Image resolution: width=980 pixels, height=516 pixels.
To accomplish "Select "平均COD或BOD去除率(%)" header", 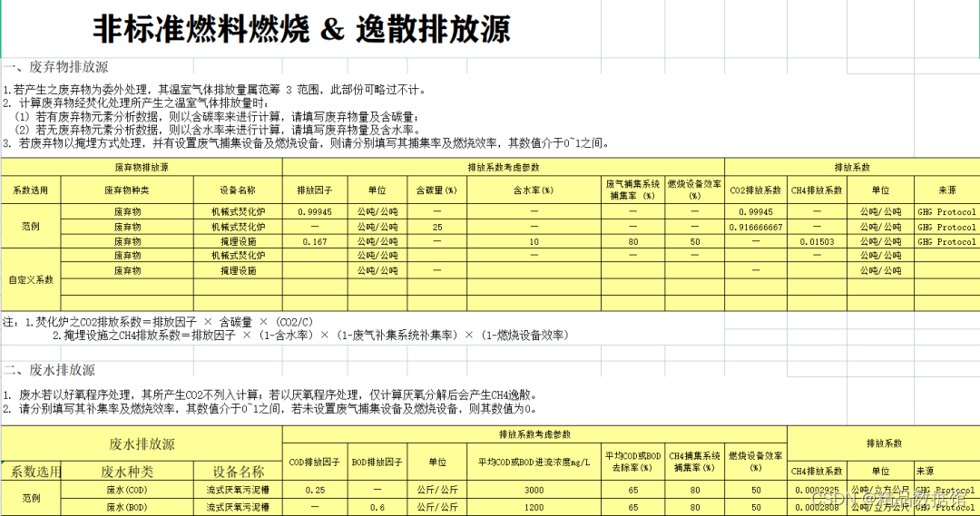I will 632,462.
